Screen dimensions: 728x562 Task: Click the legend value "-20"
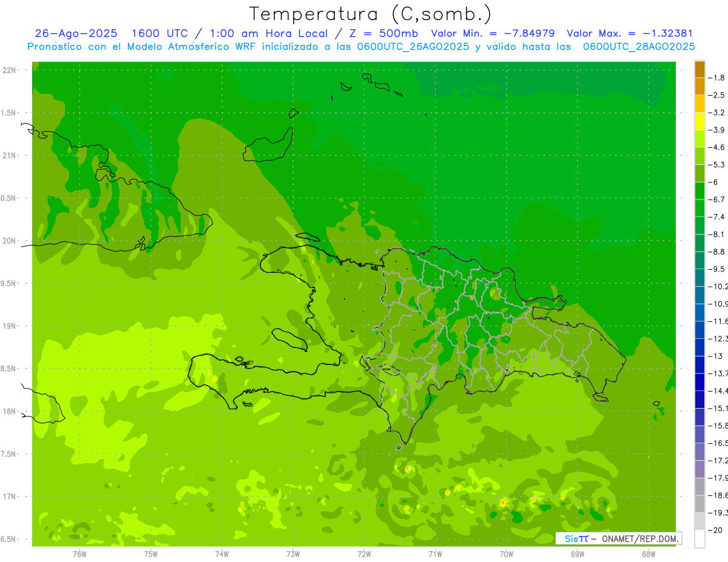tap(716, 529)
